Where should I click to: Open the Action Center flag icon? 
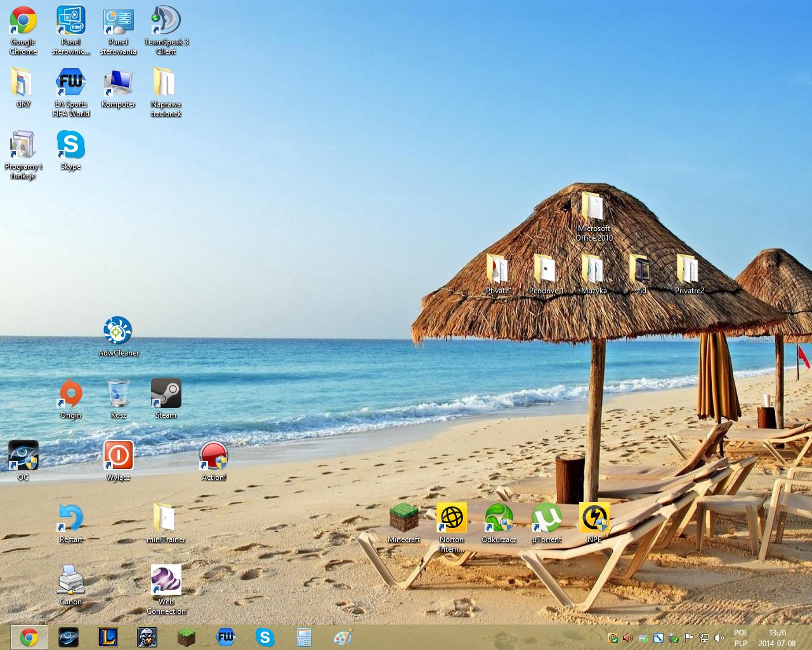click(689, 638)
